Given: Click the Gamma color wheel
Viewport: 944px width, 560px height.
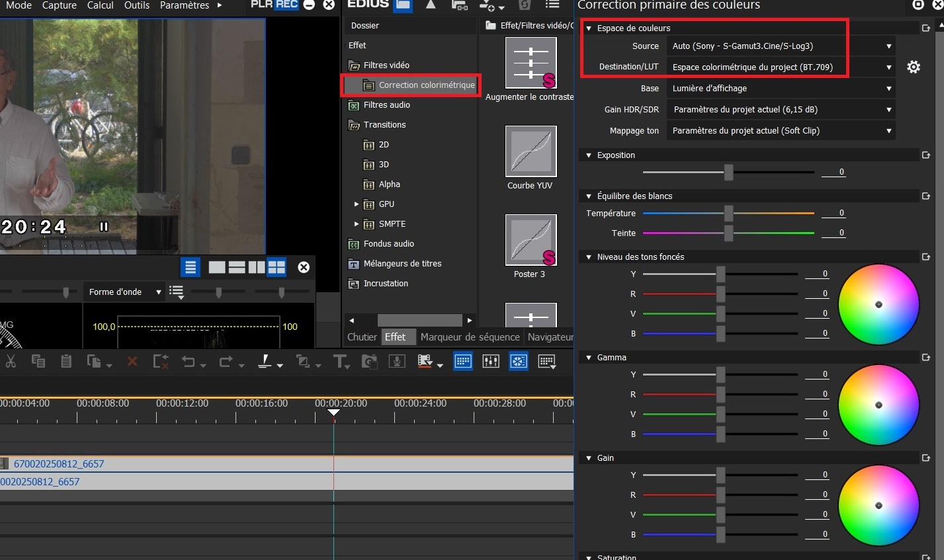Looking at the screenshot, I should point(879,405).
